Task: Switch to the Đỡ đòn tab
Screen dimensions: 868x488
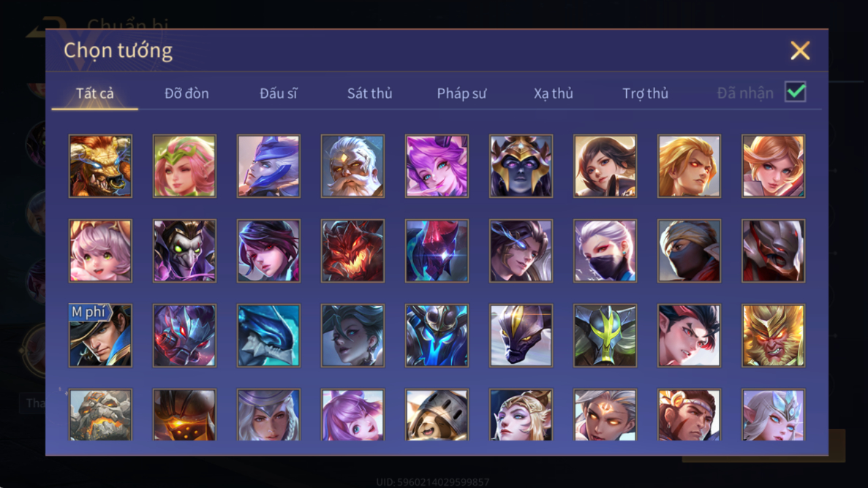Action: pos(186,93)
